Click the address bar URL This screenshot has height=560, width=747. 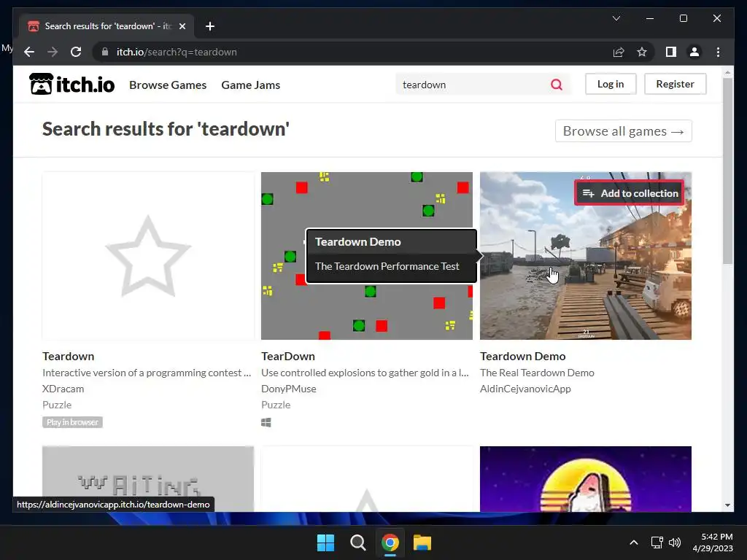point(177,52)
